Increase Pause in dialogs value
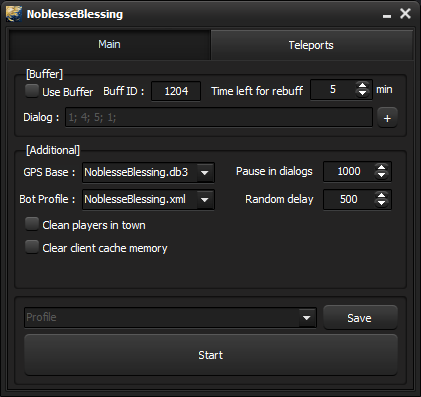Viewport: 421px width, 397px height. [381, 167]
